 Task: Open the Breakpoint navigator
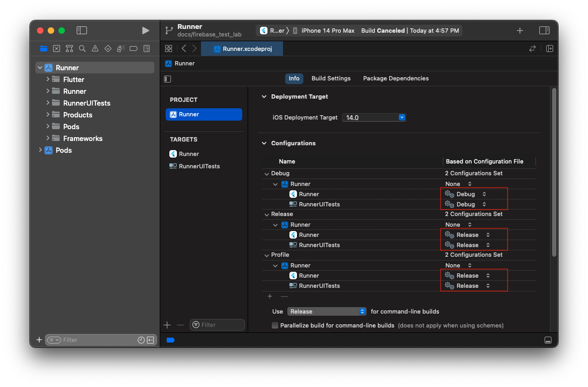point(133,49)
